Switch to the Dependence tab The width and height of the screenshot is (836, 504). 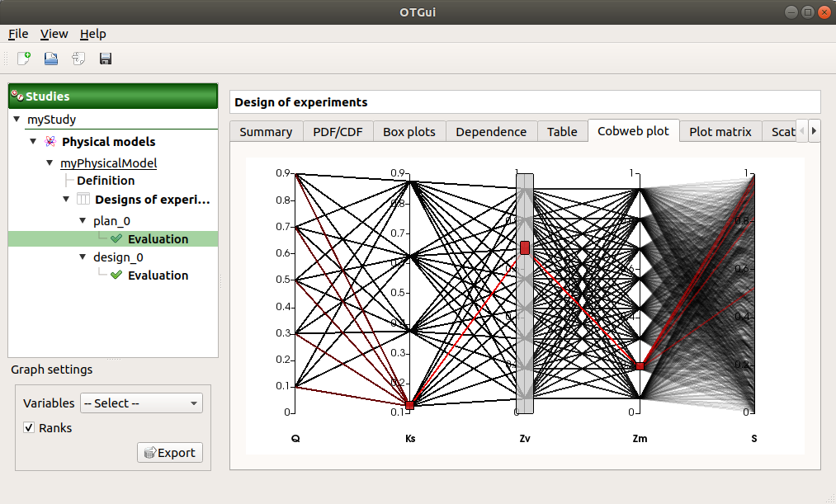pos(491,131)
